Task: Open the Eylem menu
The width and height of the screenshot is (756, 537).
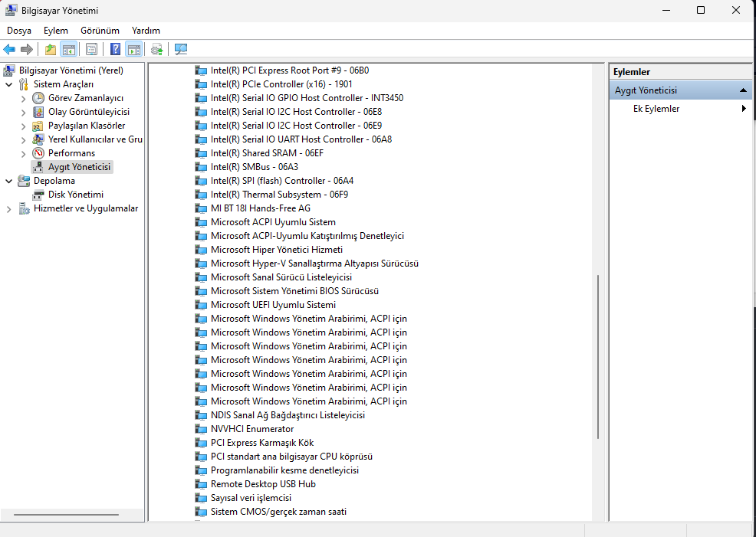Action: pos(55,31)
